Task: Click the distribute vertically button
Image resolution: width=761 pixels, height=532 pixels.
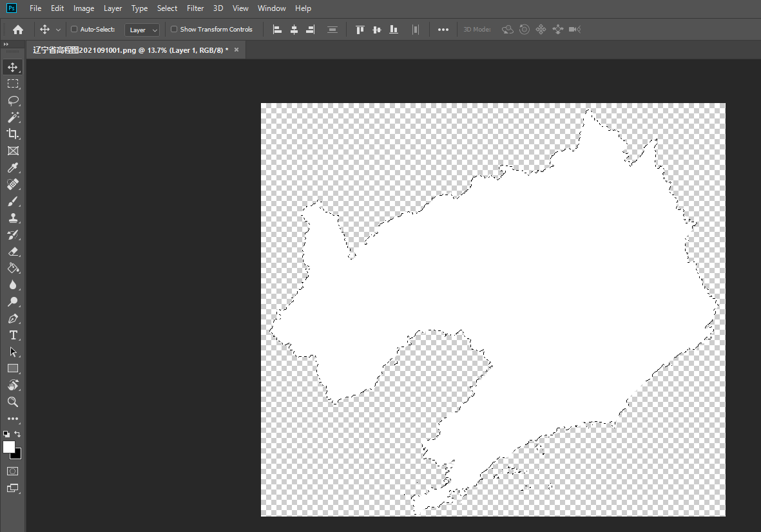Action: (332, 30)
